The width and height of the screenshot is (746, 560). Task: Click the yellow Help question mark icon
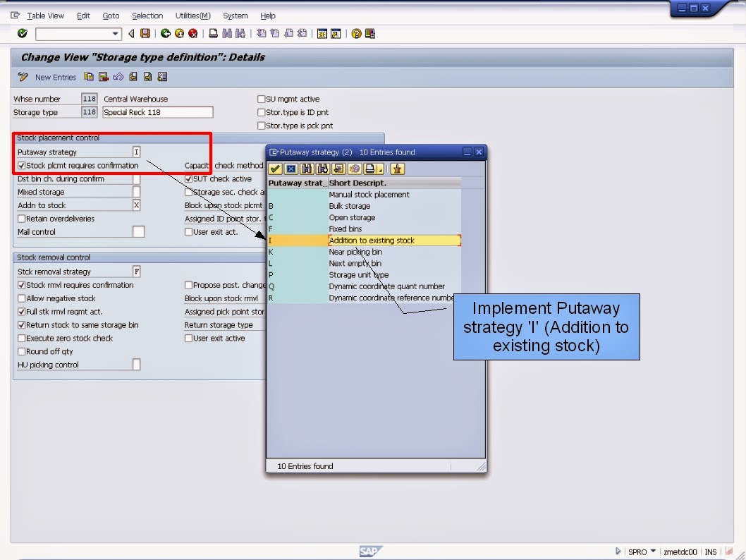[356, 33]
